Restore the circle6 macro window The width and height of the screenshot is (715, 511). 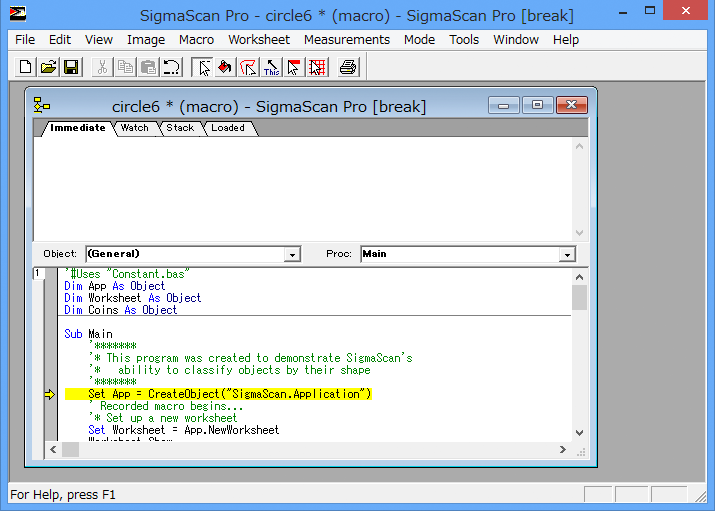(x=538, y=105)
